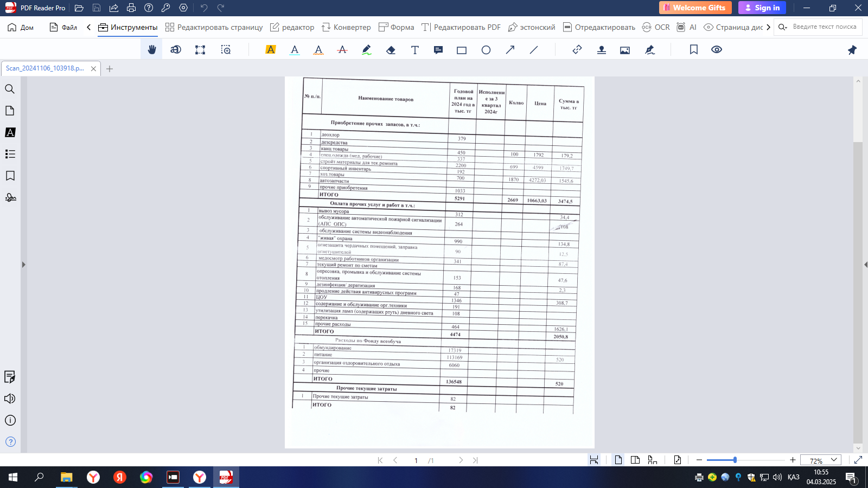The width and height of the screenshot is (868, 488).
Task: Select the Arrow drawing tool
Action: coord(510,50)
